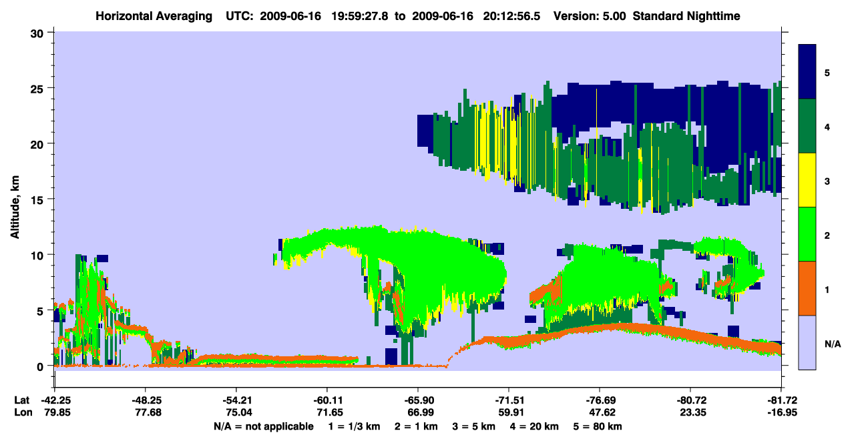Image resolution: width=868 pixels, height=445 pixels.
Task: Click the 'Lat' row label
Action: point(21,400)
